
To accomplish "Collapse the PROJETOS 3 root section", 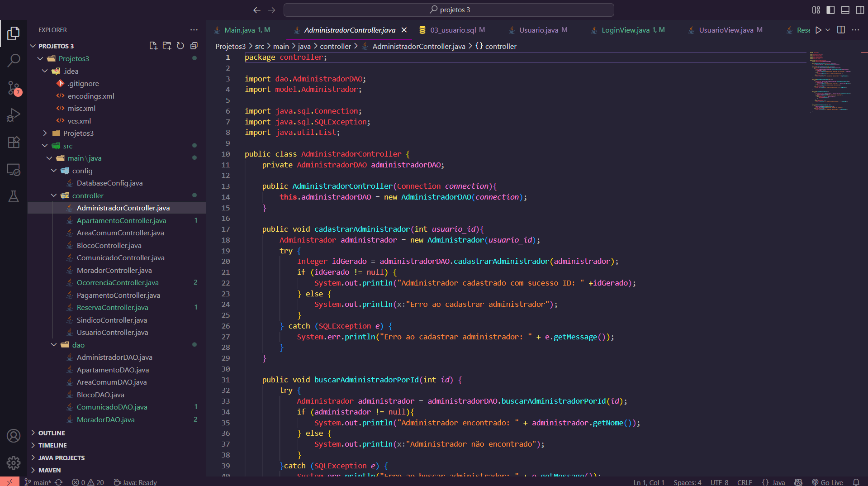I will pyautogui.click(x=56, y=46).
